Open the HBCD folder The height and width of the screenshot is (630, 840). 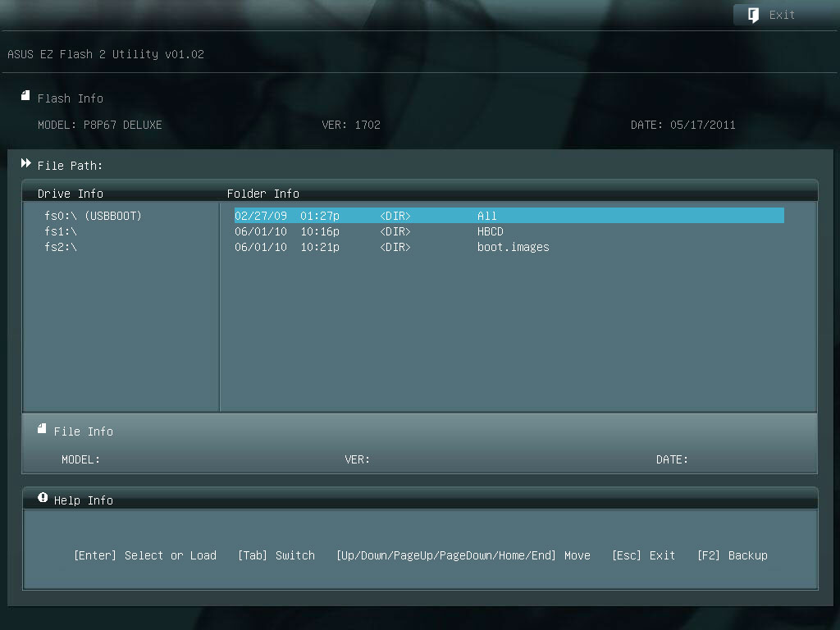click(491, 231)
